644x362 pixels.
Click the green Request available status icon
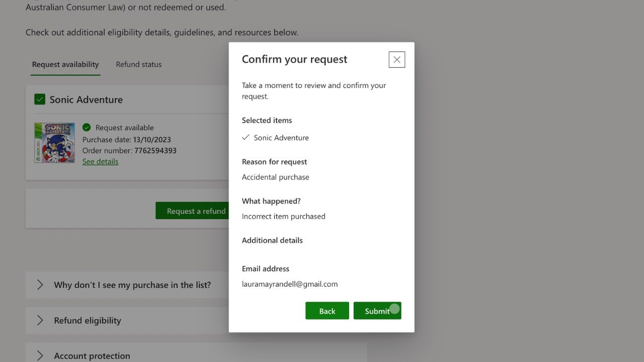pos(87,128)
